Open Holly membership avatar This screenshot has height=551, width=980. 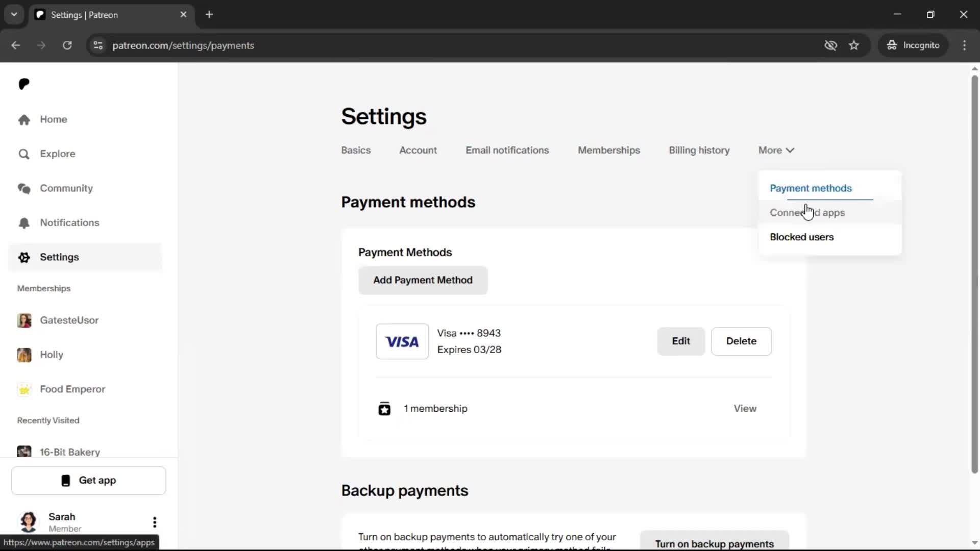click(x=24, y=355)
